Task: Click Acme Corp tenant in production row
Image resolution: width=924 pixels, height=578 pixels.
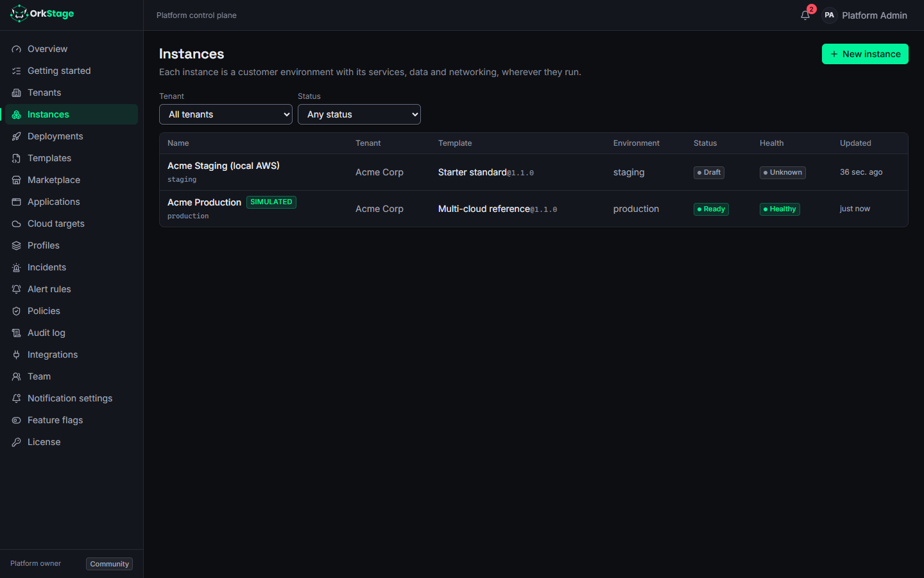Action: point(379,209)
